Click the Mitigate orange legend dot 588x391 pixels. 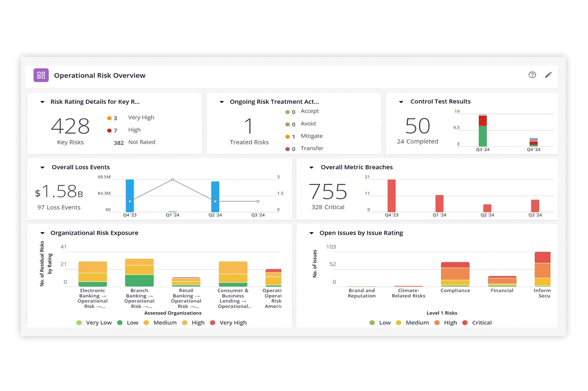click(287, 137)
